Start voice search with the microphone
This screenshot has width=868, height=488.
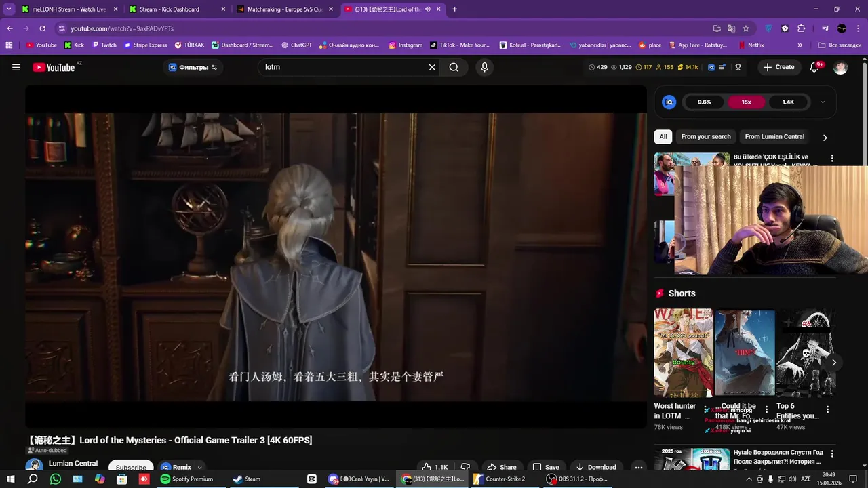(x=484, y=67)
